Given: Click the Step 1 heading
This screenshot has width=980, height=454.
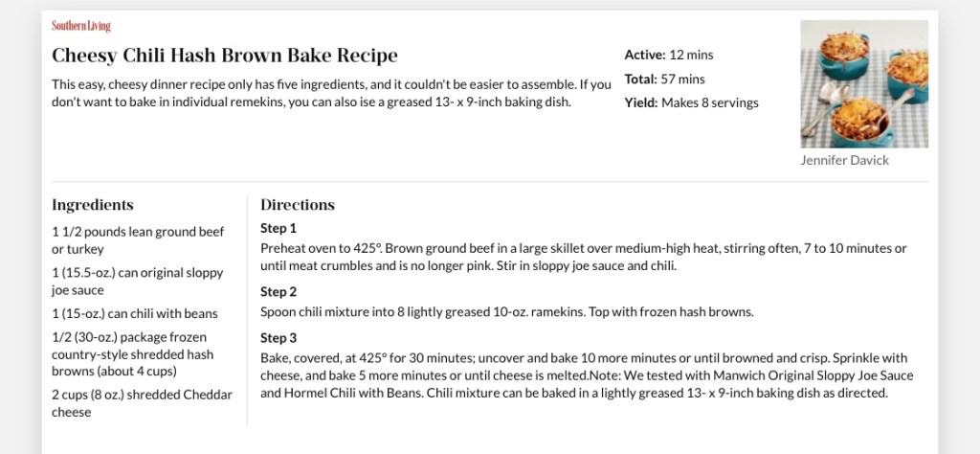Looking at the screenshot, I should [278, 228].
